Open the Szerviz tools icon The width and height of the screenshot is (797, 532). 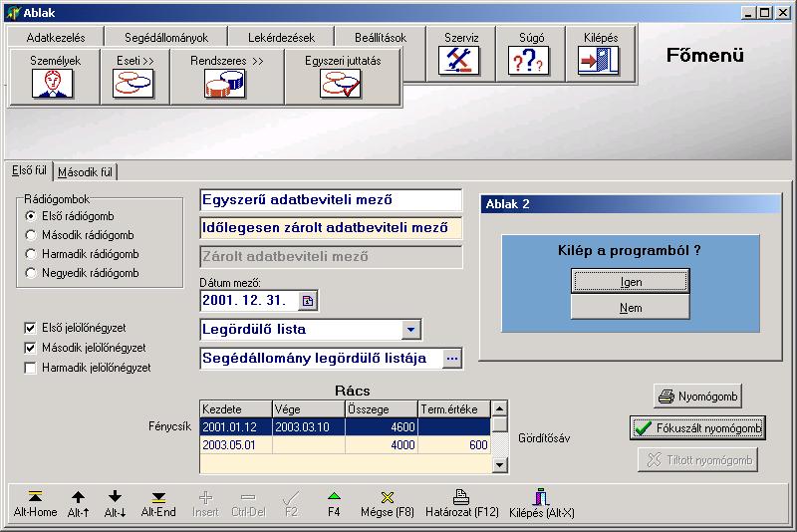pyautogui.click(x=459, y=60)
